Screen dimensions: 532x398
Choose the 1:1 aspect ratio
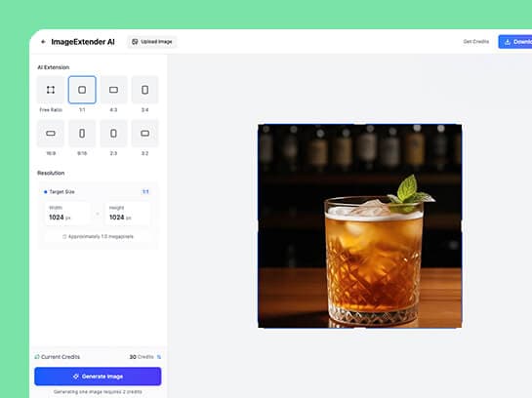(82, 90)
